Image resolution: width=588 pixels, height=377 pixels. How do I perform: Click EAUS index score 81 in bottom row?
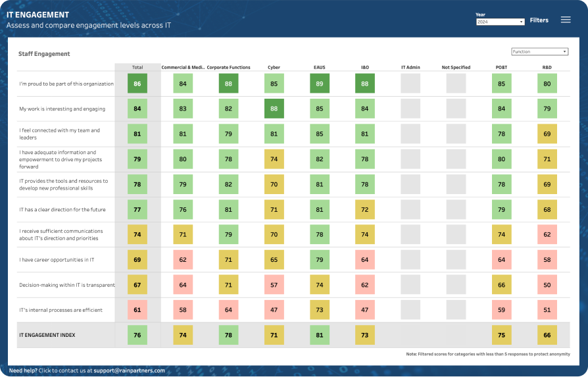tap(320, 335)
